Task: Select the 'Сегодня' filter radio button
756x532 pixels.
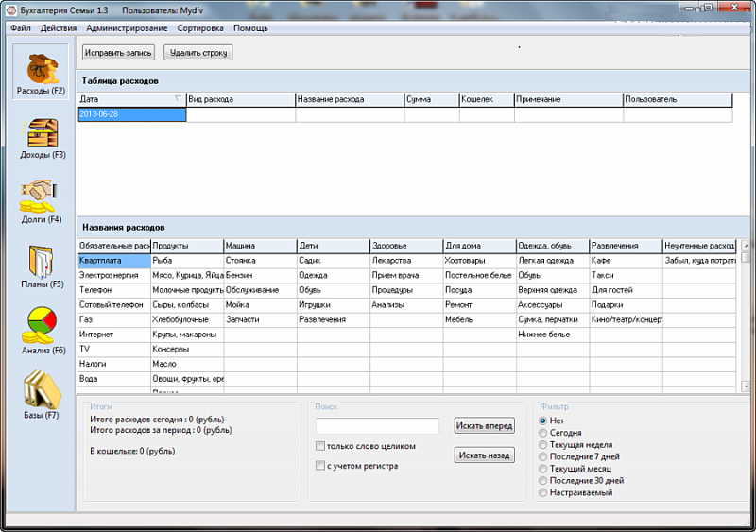Action: (x=542, y=433)
